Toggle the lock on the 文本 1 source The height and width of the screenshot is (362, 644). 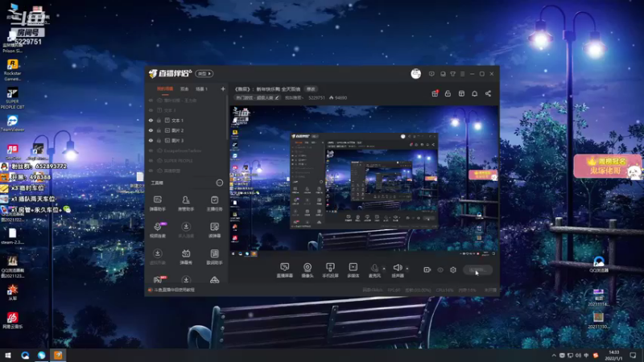(x=159, y=120)
